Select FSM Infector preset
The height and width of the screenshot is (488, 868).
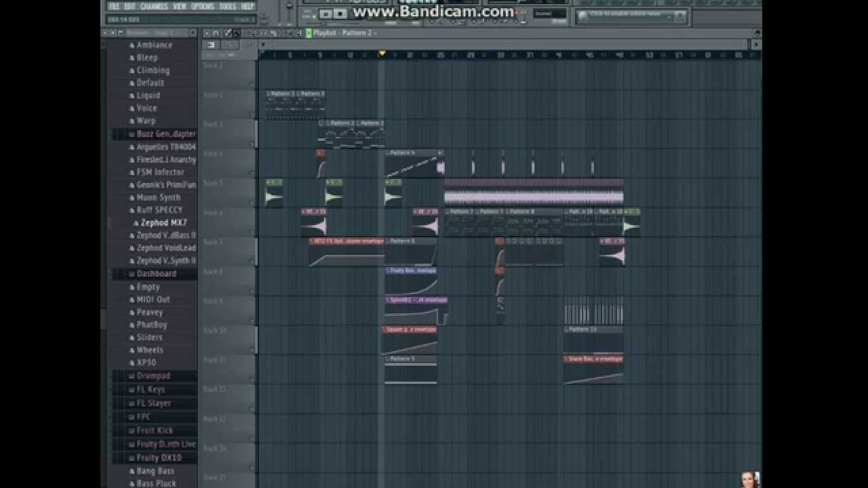click(x=160, y=172)
